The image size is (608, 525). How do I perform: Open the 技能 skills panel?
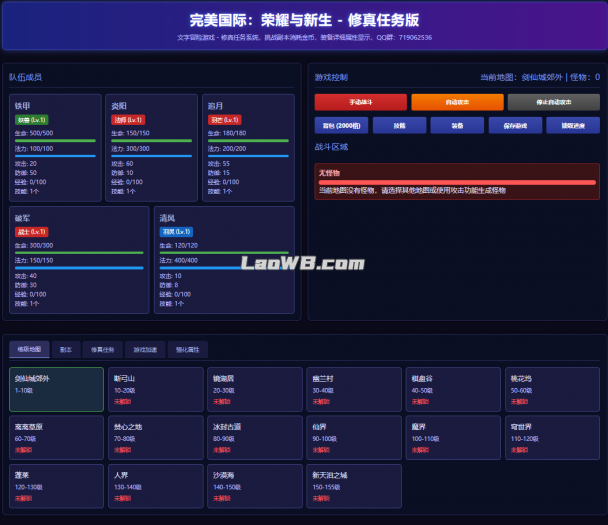click(399, 126)
